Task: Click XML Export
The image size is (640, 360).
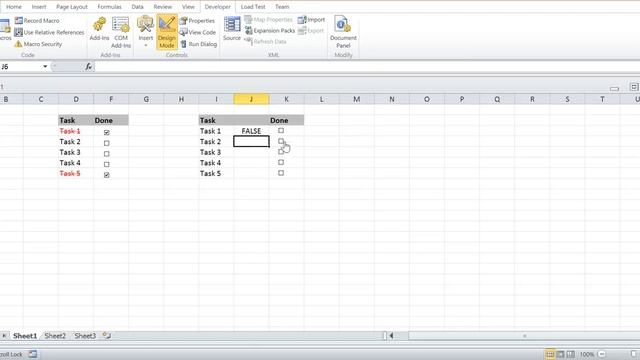Action: pos(311,31)
